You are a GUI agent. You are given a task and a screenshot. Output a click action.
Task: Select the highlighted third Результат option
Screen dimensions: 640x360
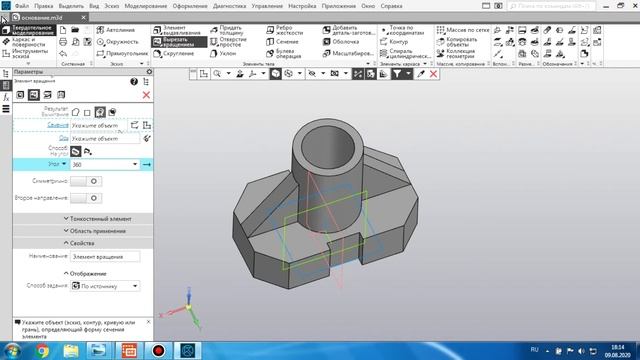pyautogui.click(x=100, y=112)
